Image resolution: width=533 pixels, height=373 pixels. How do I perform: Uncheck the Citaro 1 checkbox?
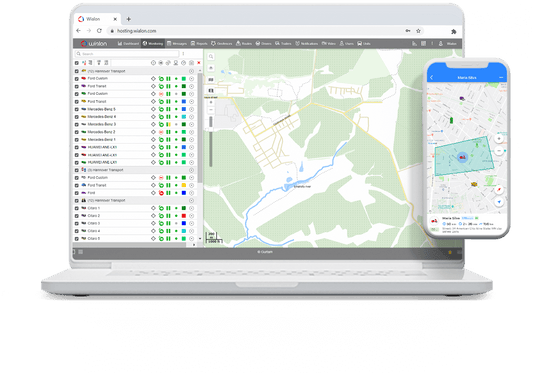(76, 208)
